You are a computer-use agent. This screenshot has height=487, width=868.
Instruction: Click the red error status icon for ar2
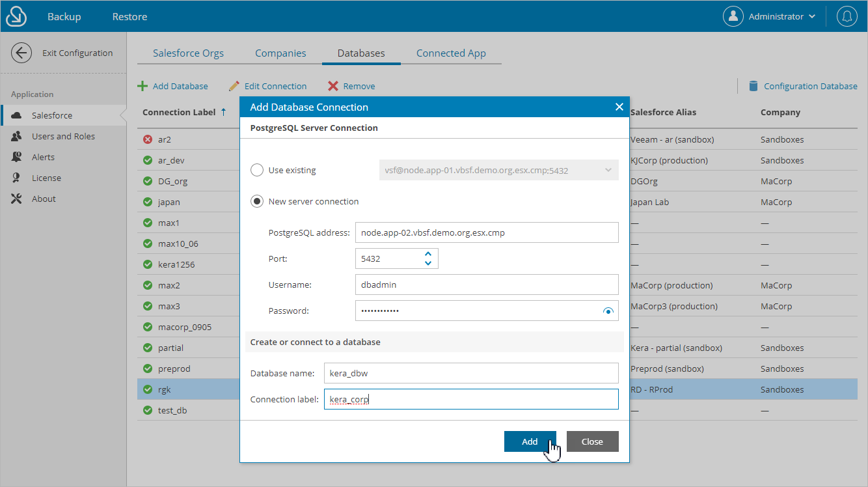point(148,139)
